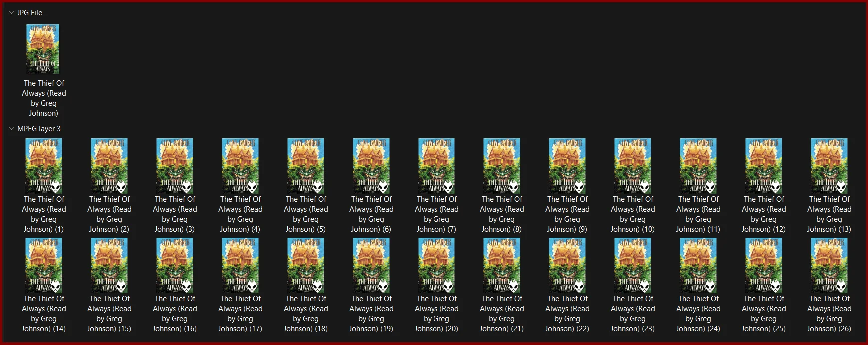
Task: Click file name text ending 'Johnson) (5)'
Action: point(306,214)
